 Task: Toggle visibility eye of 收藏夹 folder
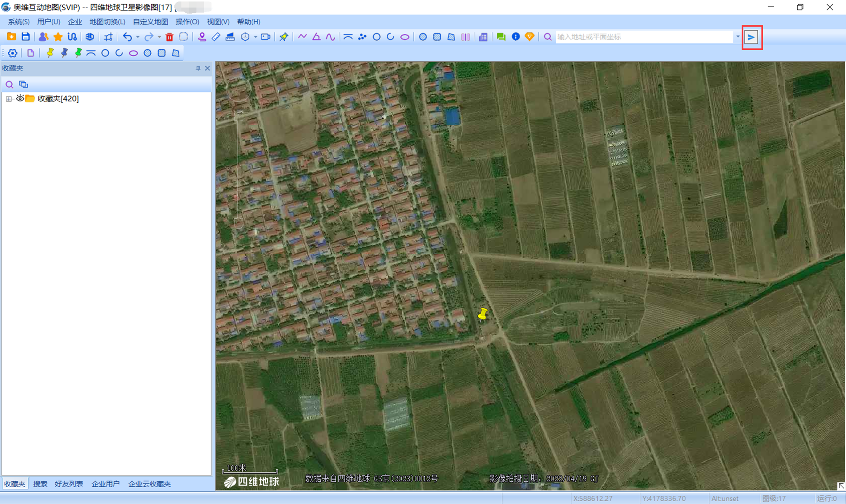[20, 98]
